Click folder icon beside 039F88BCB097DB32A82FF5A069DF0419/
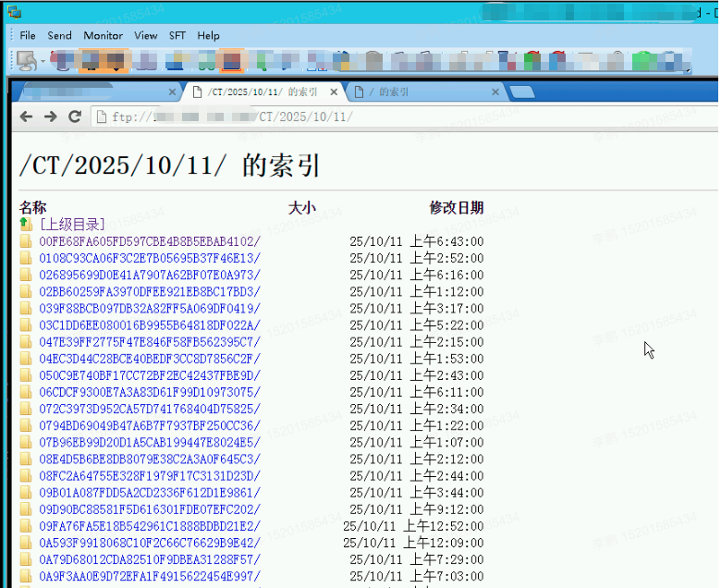 [x=26, y=308]
